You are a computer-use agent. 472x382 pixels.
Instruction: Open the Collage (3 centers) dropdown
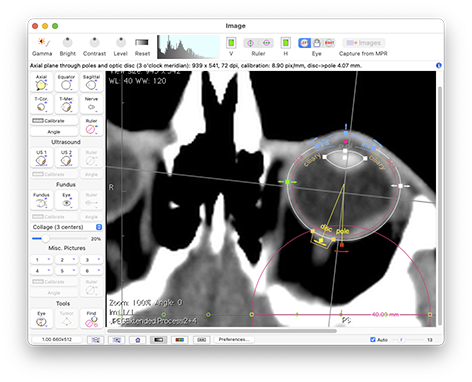(67, 227)
